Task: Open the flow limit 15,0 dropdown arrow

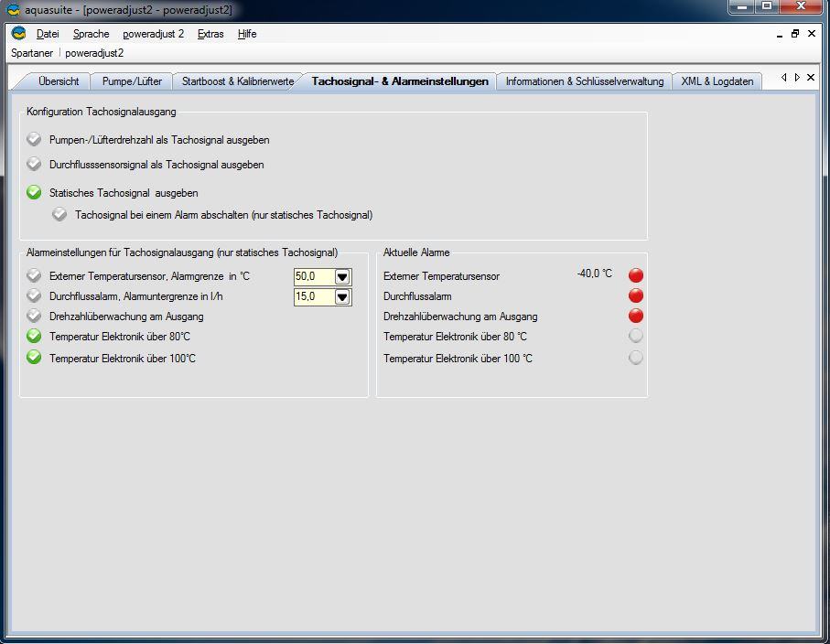Action: pos(342,297)
